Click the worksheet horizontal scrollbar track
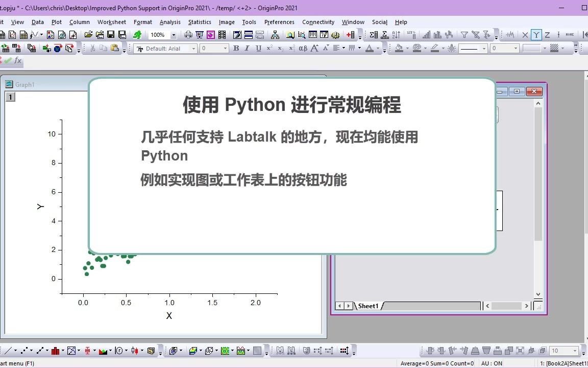588x368 pixels. point(507,306)
